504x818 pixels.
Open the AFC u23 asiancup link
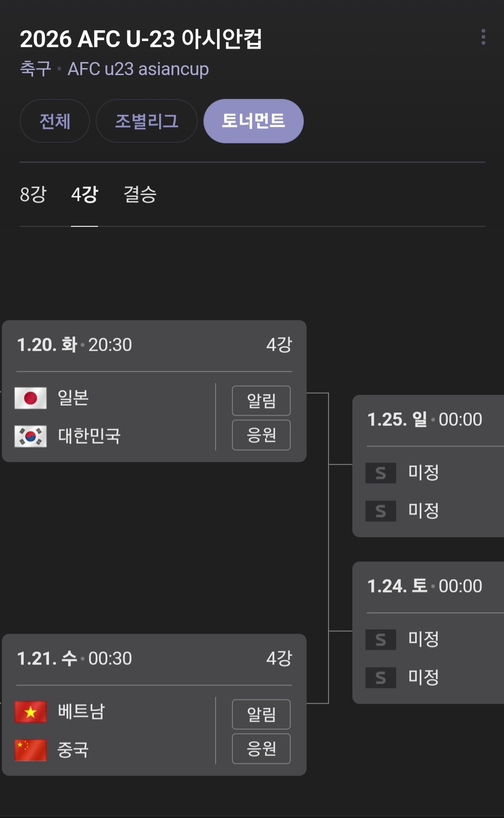(138, 69)
